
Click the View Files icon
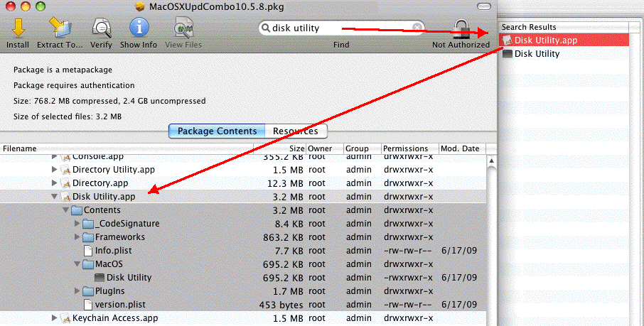coord(183,28)
